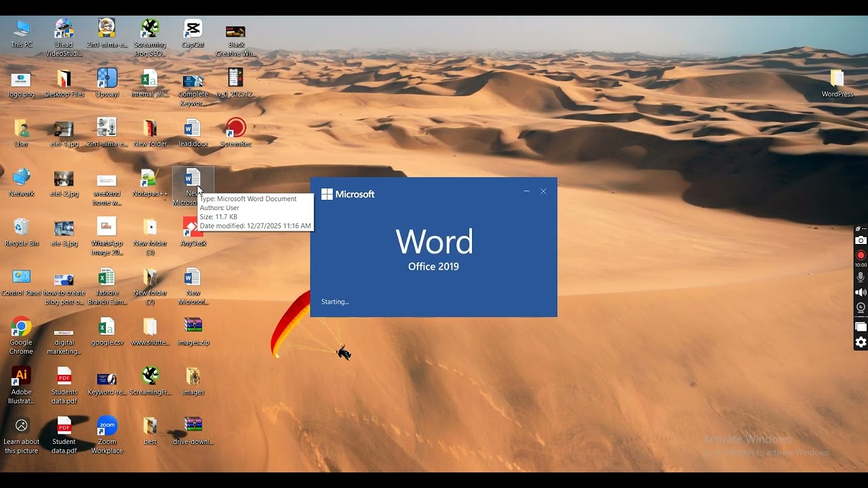The width and height of the screenshot is (868, 488).
Task: Open the This PC desktop icon
Action: click(21, 33)
